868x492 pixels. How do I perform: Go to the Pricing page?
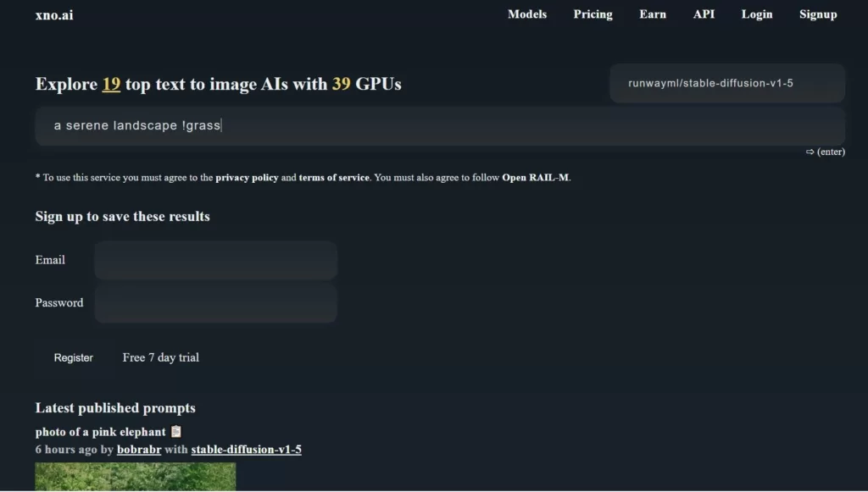[593, 14]
